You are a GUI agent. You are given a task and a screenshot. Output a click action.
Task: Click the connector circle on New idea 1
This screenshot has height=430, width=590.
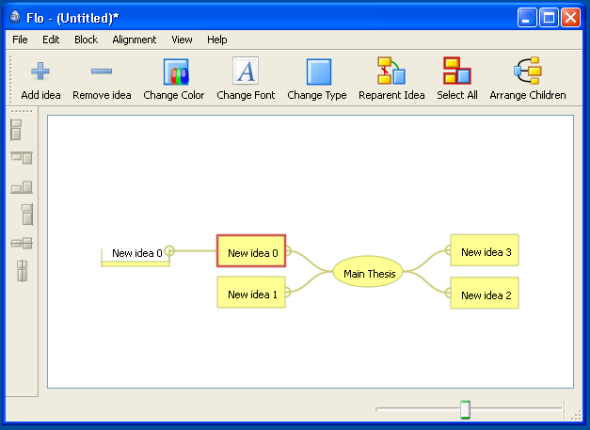pos(287,292)
